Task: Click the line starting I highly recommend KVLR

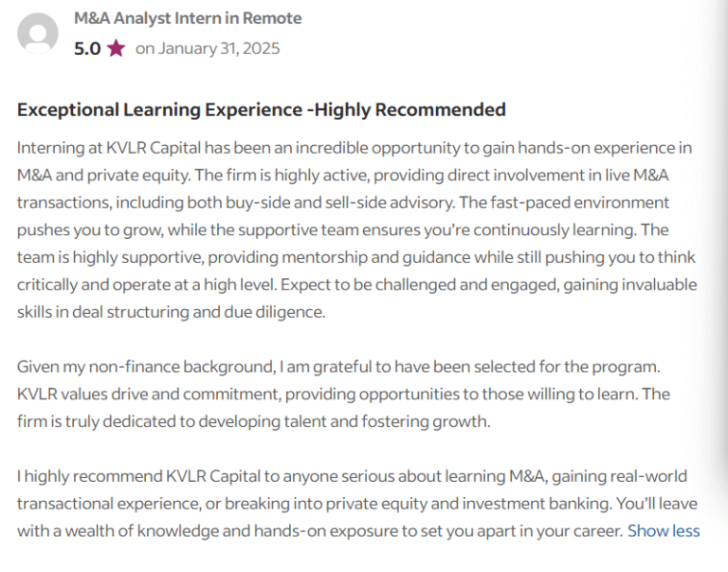Action: pos(114,475)
